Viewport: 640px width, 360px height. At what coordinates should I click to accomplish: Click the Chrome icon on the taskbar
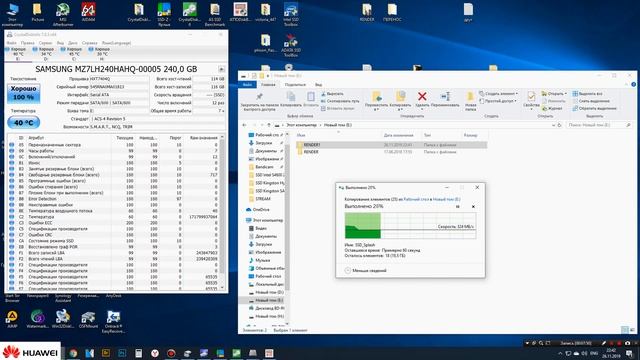[73, 353]
